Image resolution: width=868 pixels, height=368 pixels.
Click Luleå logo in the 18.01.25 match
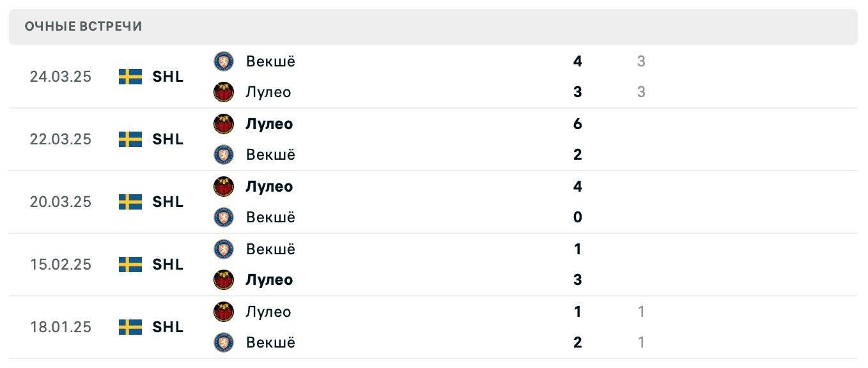(x=224, y=312)
